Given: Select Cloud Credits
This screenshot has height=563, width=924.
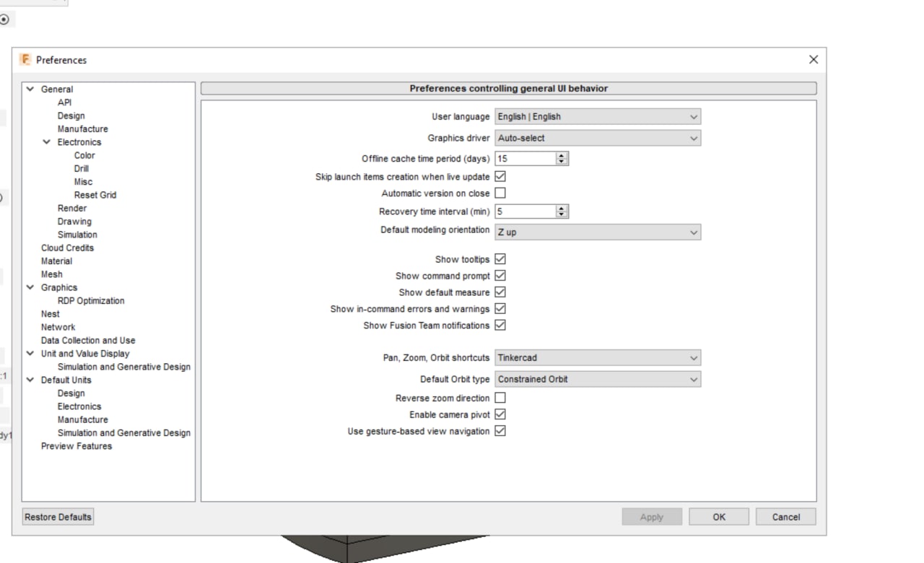Looking at the screenshot, I should [x=67, y=248].
